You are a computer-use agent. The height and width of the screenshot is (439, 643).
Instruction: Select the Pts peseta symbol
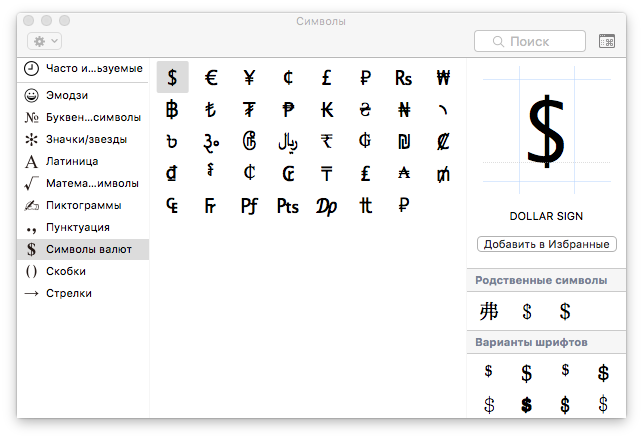288,206
